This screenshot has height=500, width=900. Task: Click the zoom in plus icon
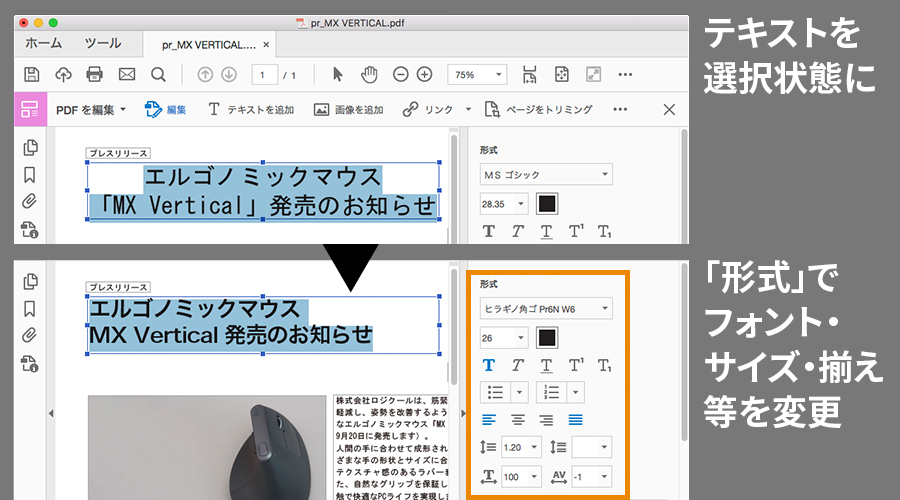pyautogui.click(x=424, y=75)
